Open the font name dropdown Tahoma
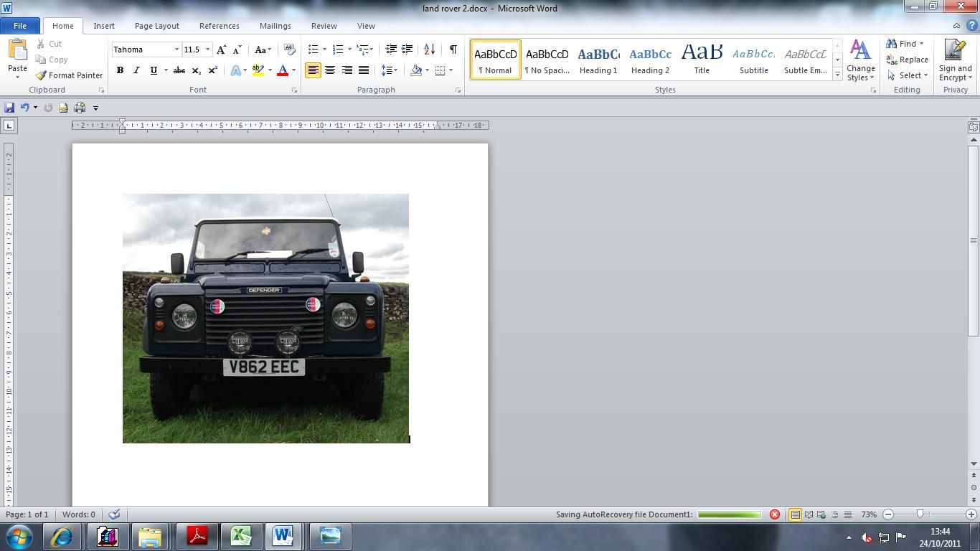 pyautogui.click(x=176, y=50)
